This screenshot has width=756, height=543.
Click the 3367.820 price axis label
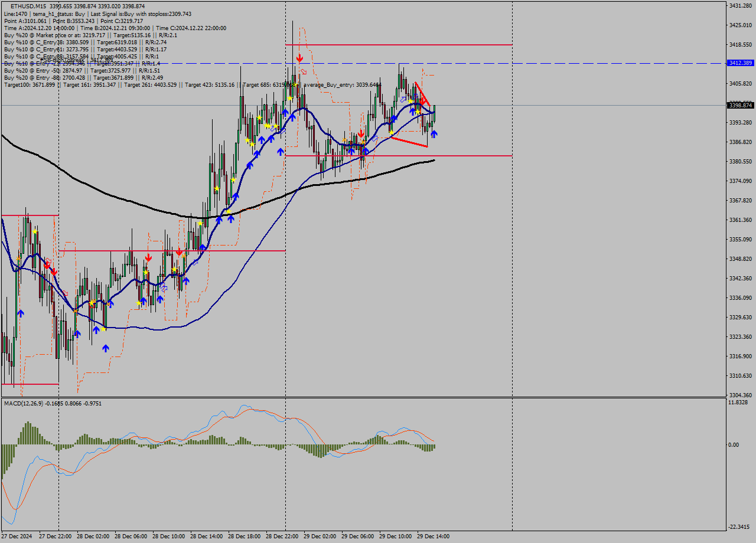(740, 200)
